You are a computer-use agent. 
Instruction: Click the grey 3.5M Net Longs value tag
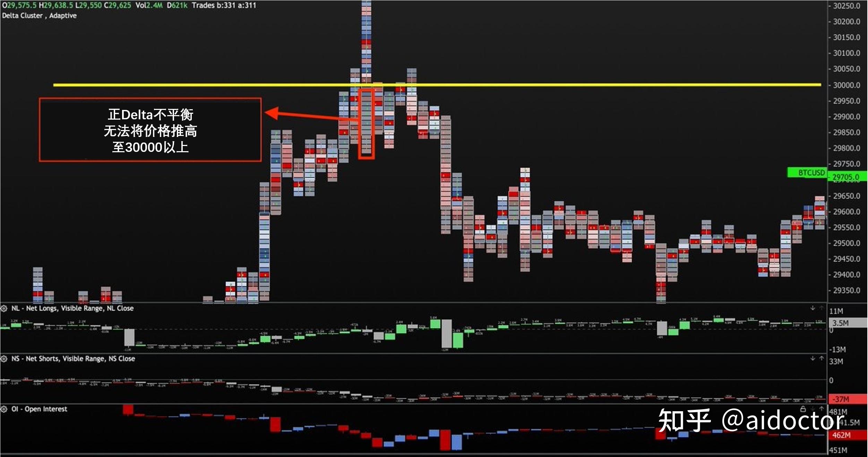tap(847, 323)
